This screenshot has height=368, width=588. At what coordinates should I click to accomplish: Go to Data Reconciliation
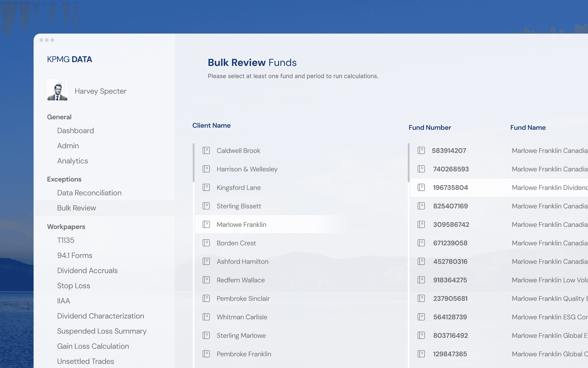point(89,193)
